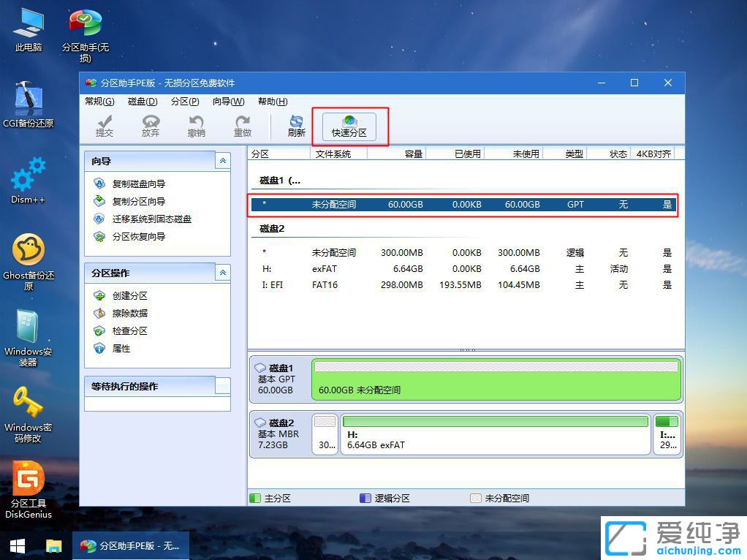Screen dimensions: 747x560
Task: Click the 提交 (Commit) toolbar icon
Action: click(x=105, y=126)
